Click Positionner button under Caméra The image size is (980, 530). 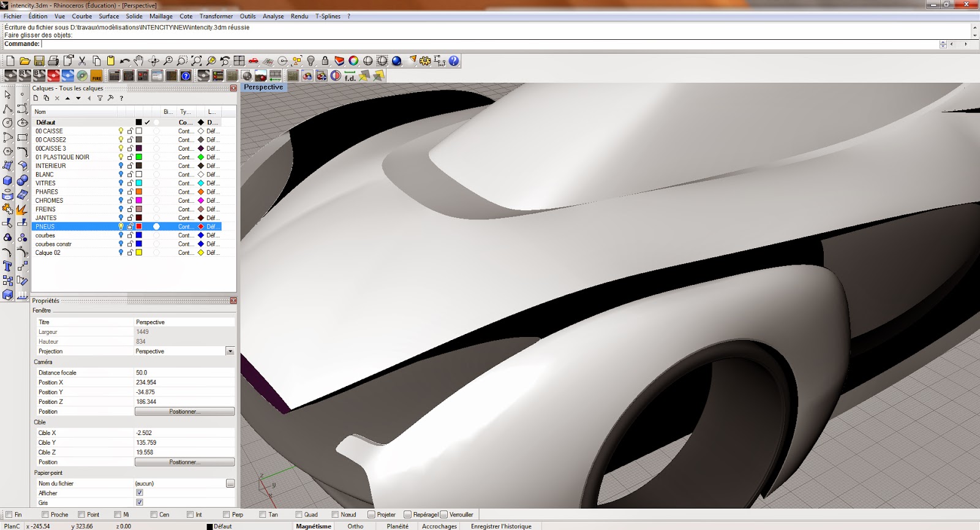[184, 411]
